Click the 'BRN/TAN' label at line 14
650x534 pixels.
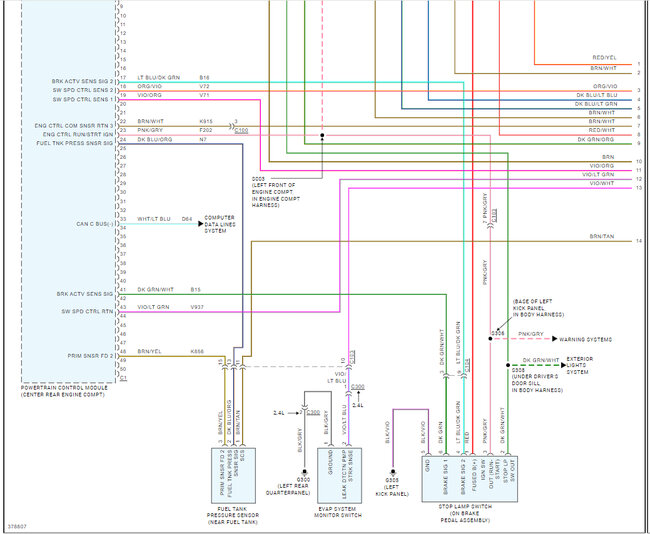[602, 236]
